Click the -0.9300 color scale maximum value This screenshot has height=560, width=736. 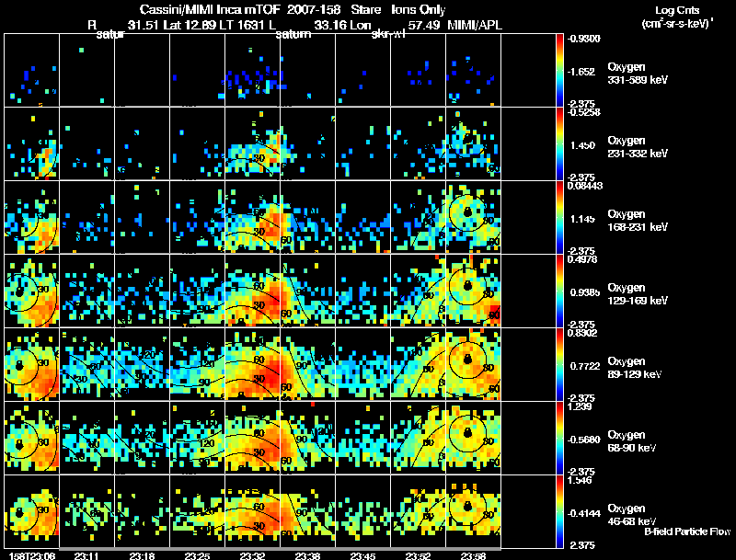[x=583, y=39]
